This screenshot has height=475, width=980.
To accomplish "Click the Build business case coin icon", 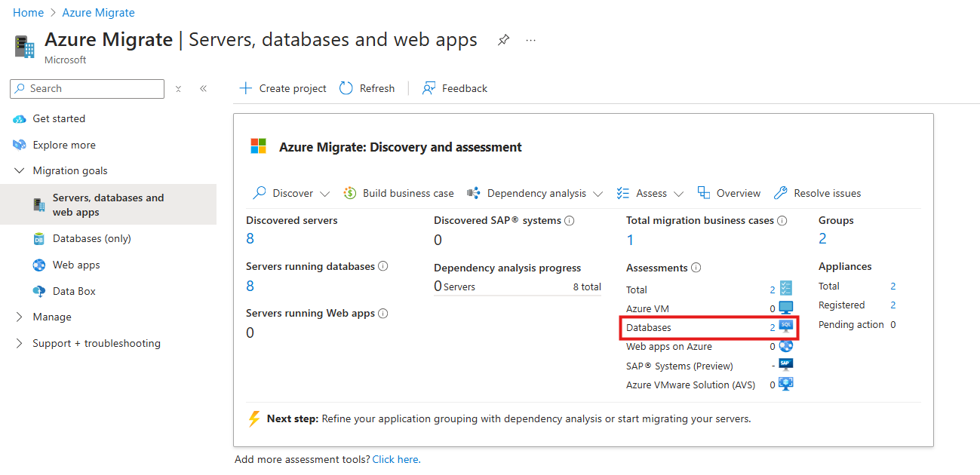I will [349, 192].
